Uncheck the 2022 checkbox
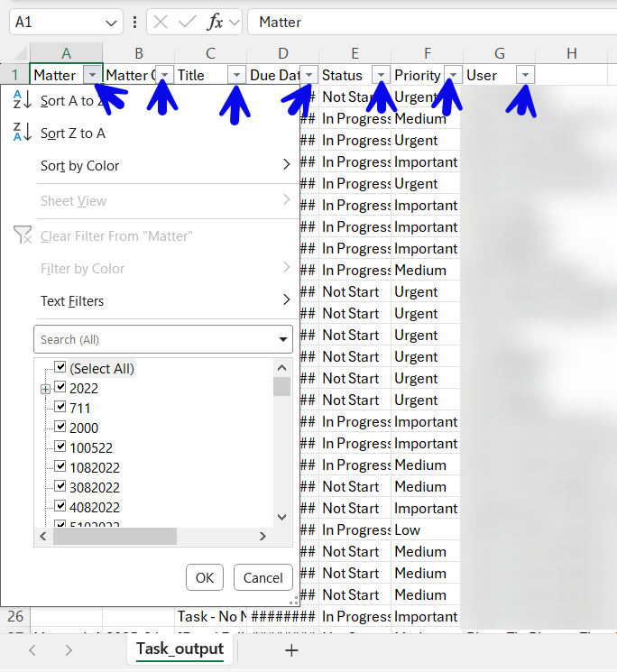Screen dimensions: 617x672 pyautogui.click(x=60, y=387)
